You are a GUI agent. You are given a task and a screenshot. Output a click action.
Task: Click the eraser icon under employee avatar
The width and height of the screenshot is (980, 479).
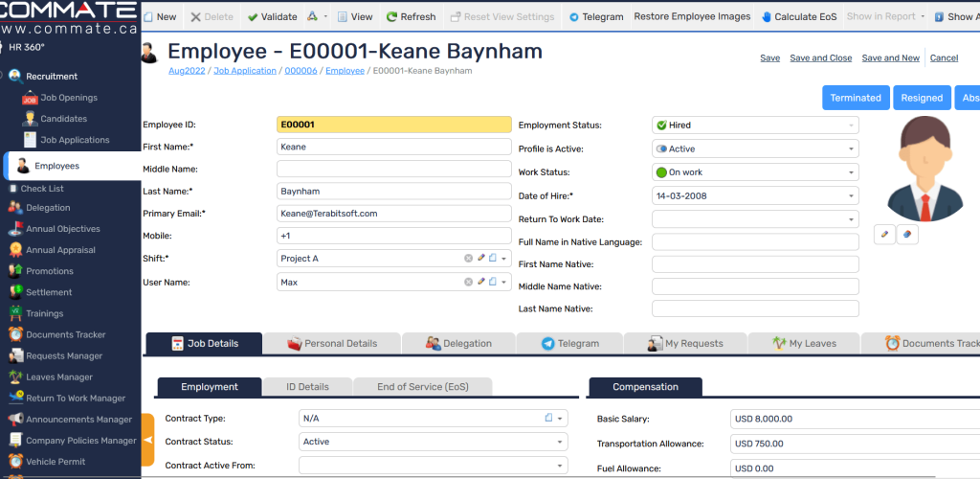(907, 234)
